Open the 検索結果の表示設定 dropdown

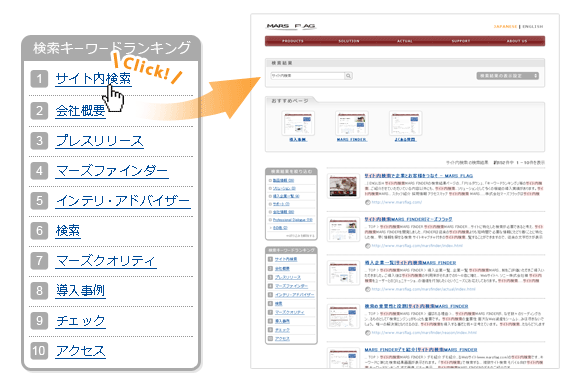[x=508, y=76]
